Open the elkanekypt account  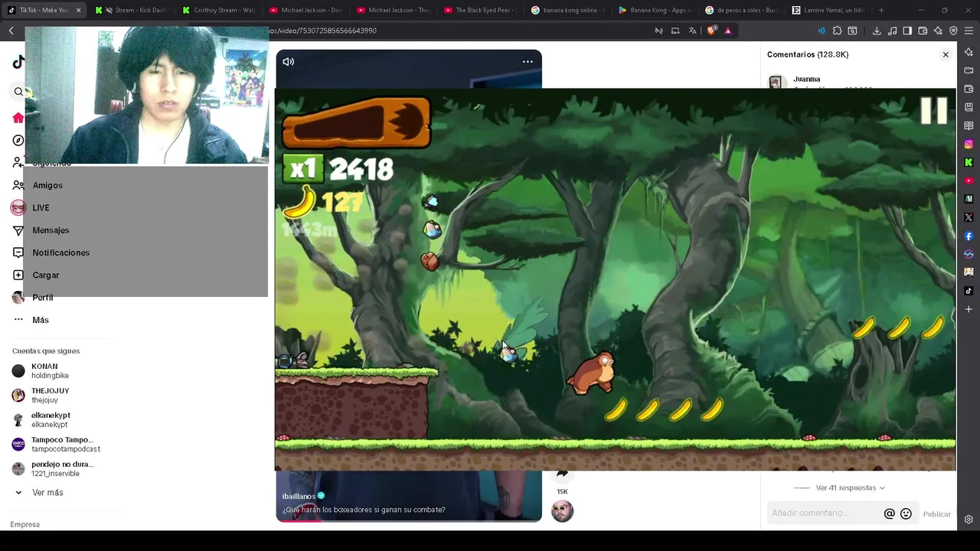50,420
